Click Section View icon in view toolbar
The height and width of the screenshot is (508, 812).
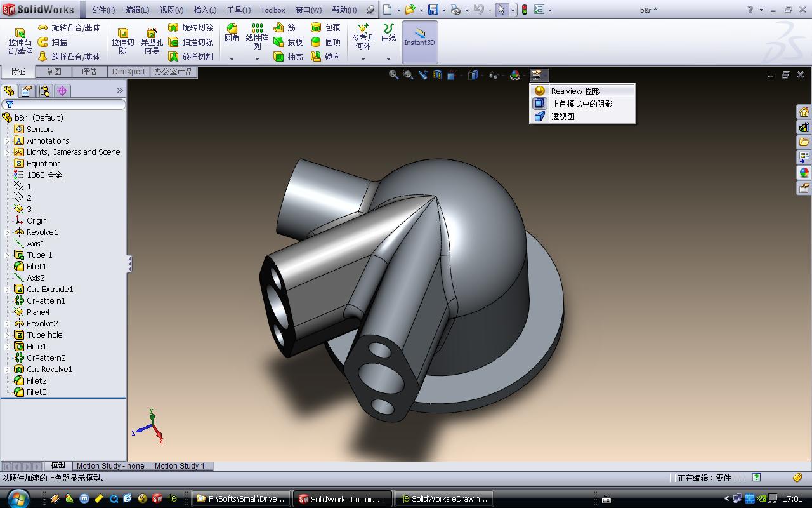pyautogui.click(x=438, y=75)
